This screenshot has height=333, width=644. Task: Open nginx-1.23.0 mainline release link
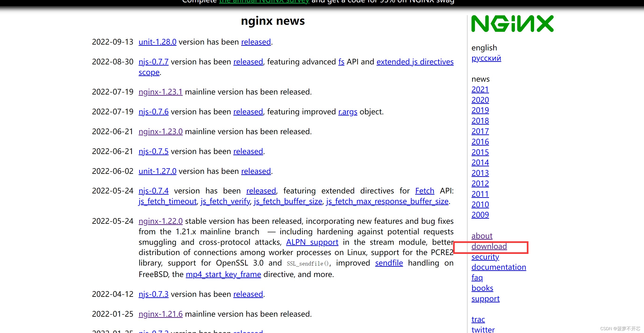coord(161,132)
